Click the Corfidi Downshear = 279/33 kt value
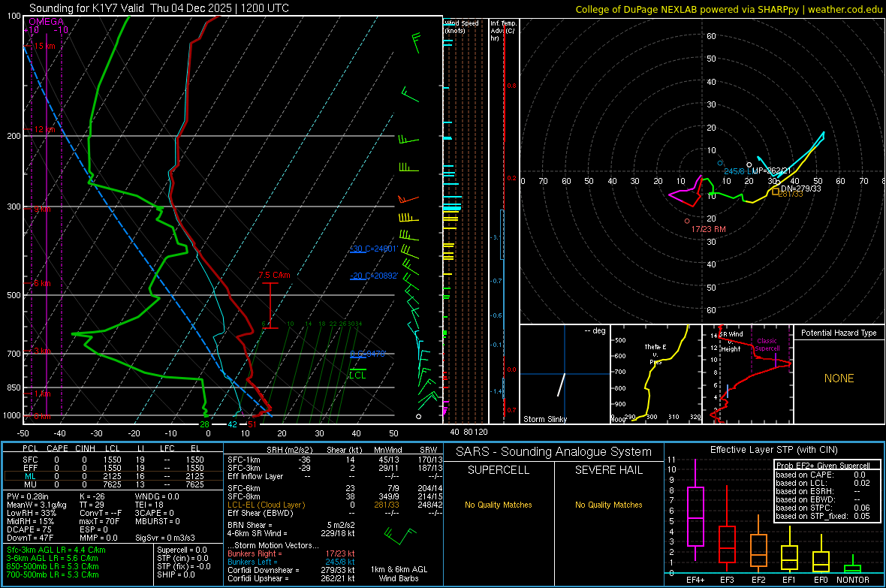 (291, 571)
